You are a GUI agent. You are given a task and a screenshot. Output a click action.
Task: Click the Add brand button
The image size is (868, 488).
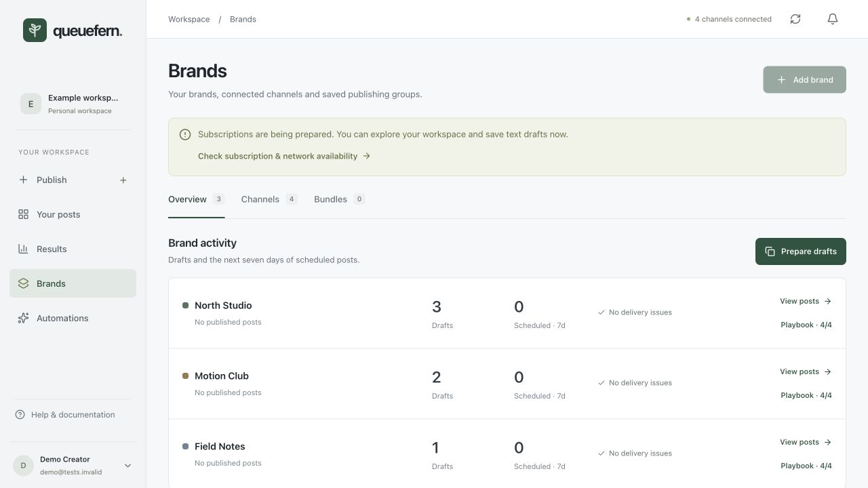coord(804,79)
